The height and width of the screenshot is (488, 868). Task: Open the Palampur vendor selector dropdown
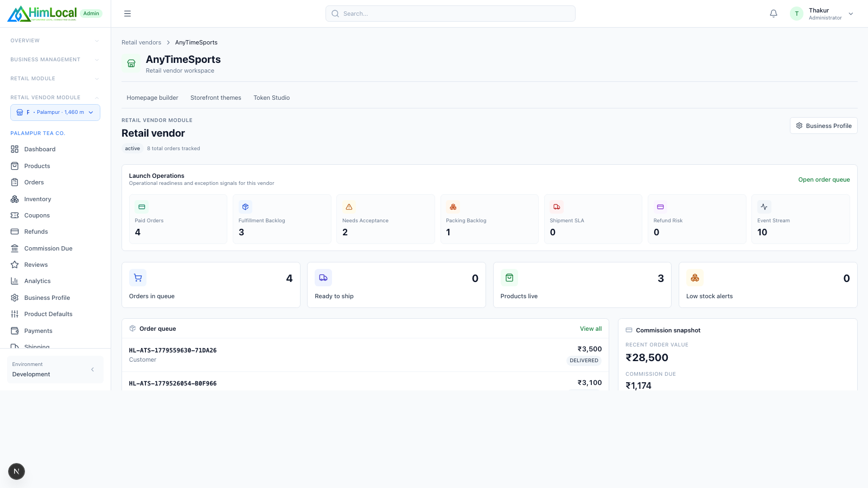(55, 112)
